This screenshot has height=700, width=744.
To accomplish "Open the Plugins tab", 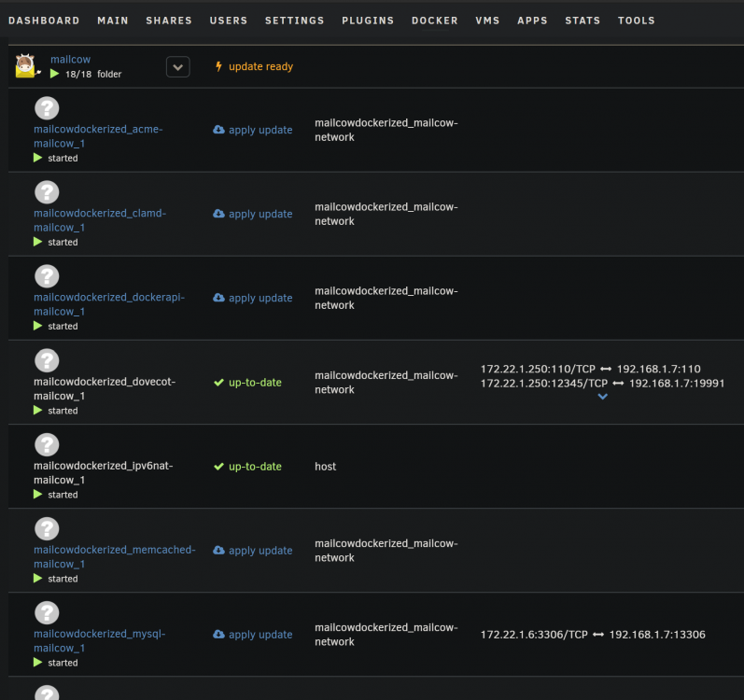I will pyautogui.click(x=368, y=21).
